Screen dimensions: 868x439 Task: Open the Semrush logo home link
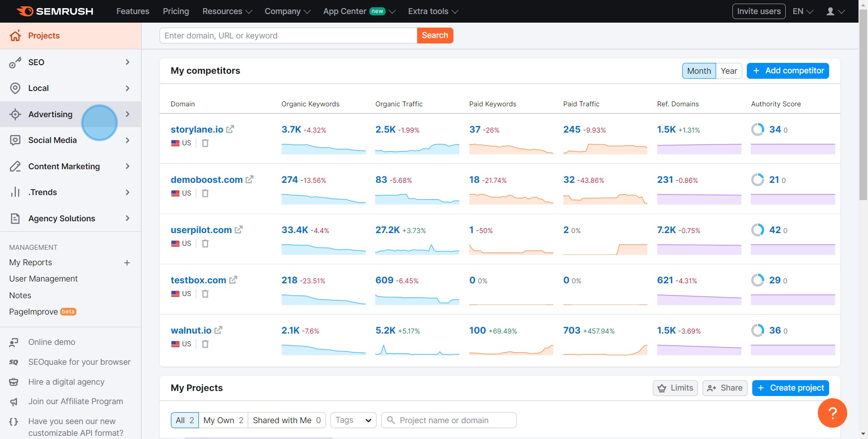[x=55, y=11]
